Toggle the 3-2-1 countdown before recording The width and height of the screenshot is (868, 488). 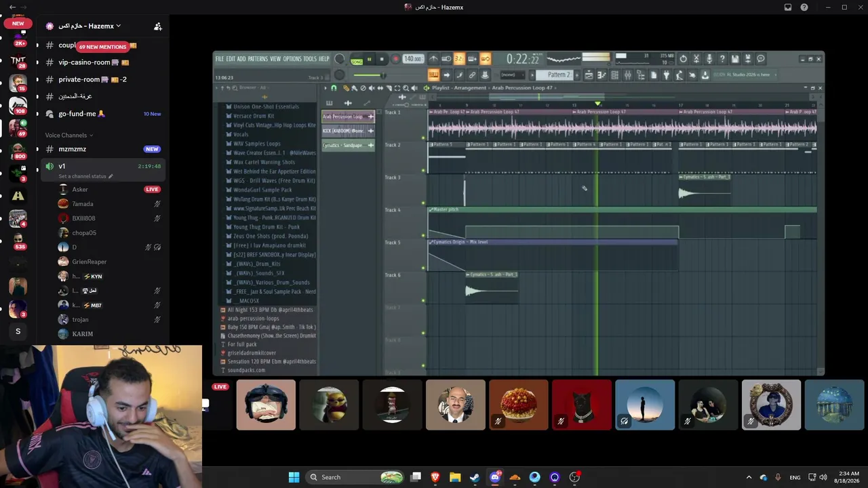click(x=459, y=59)
